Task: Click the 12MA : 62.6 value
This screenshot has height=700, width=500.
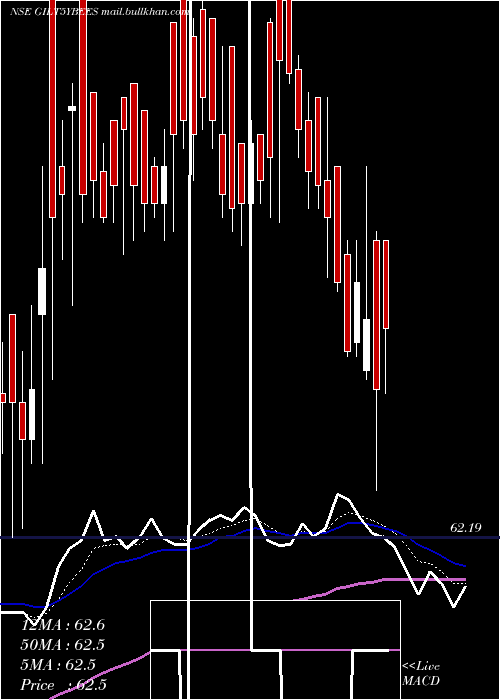Action: [x=63, y=625]
